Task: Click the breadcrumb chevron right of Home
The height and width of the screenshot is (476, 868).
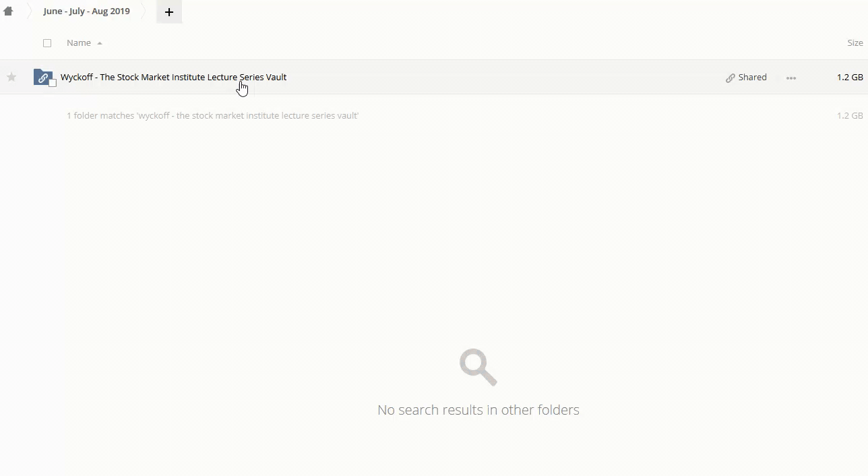Action: (x=28, y=11)
